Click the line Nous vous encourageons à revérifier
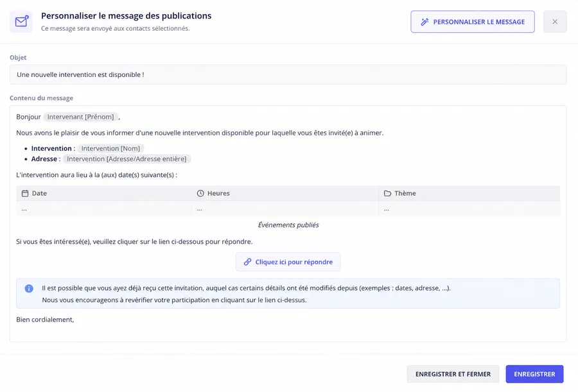The height and width of the screenshot is (392, 578). pos(174,300)
